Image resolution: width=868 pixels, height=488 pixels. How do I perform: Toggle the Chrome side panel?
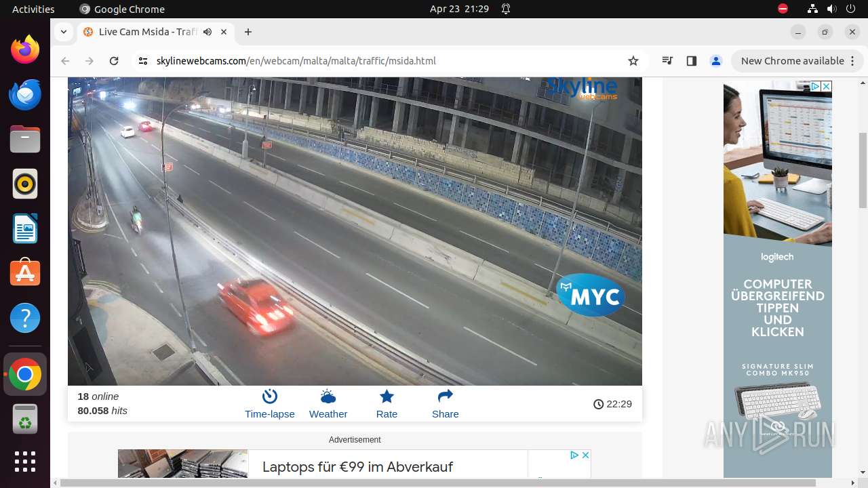[x=691, y=61]
